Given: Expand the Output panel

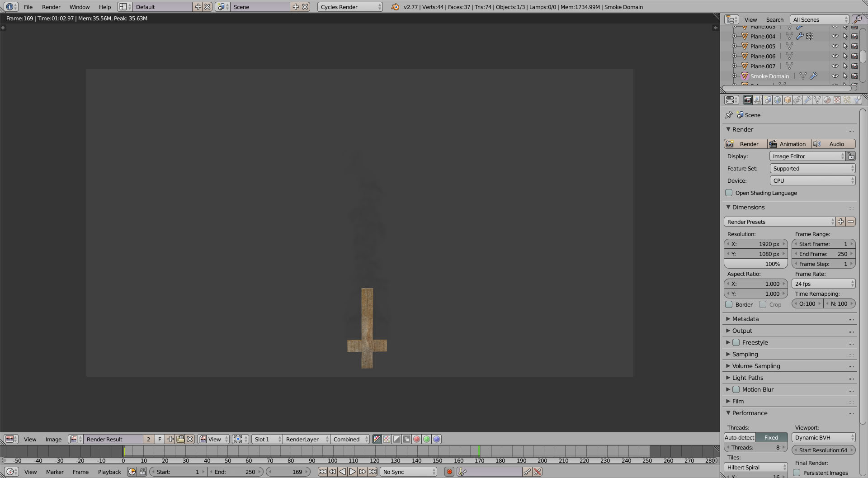Looking at the screenshot, I should coord(742,331).
